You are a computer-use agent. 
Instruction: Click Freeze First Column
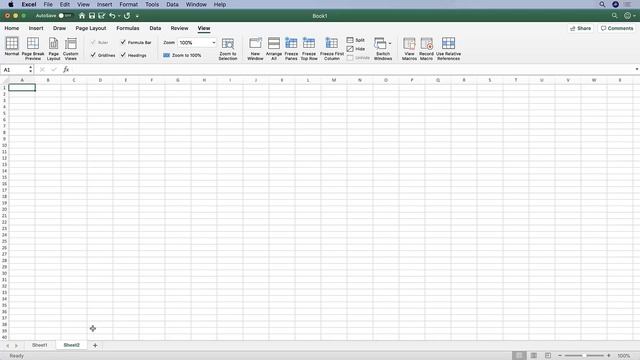(x=332, y=48)
